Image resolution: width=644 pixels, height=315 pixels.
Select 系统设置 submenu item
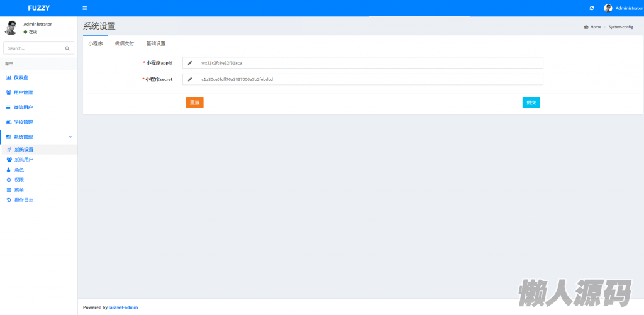(38, 150)
